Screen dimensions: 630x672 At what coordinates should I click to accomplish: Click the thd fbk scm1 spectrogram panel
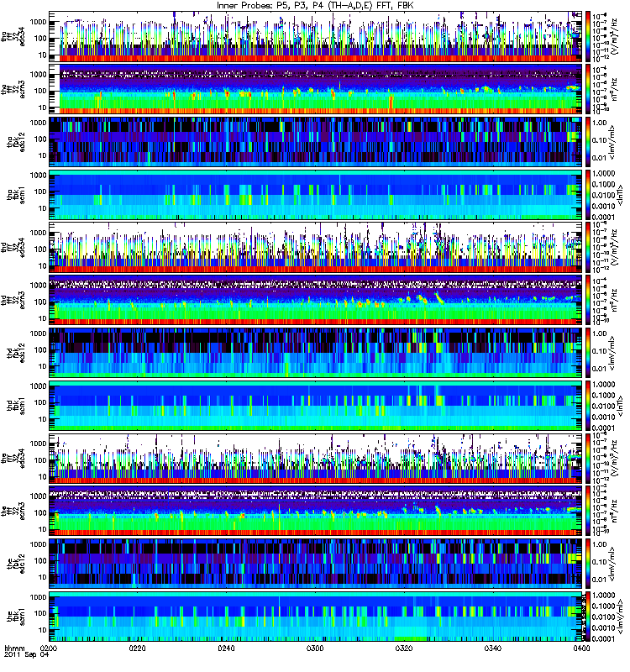click(x=316, y=406)
